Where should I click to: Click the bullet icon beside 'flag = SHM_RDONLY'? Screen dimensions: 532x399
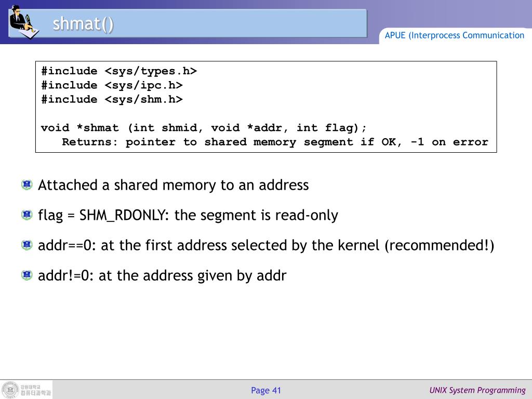click(x=27, y=215)
